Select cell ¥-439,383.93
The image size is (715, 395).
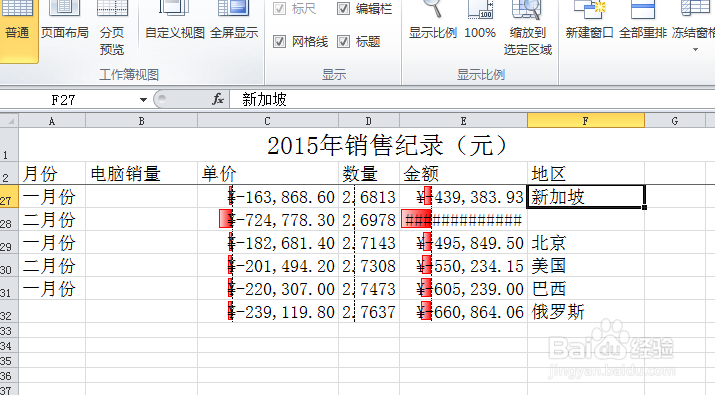click(x=463, y=197)
